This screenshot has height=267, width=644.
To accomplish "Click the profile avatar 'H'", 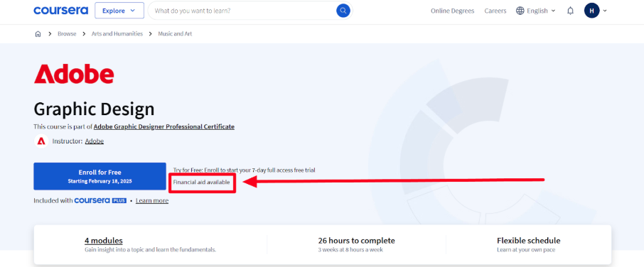I will (x=591, y=11).
